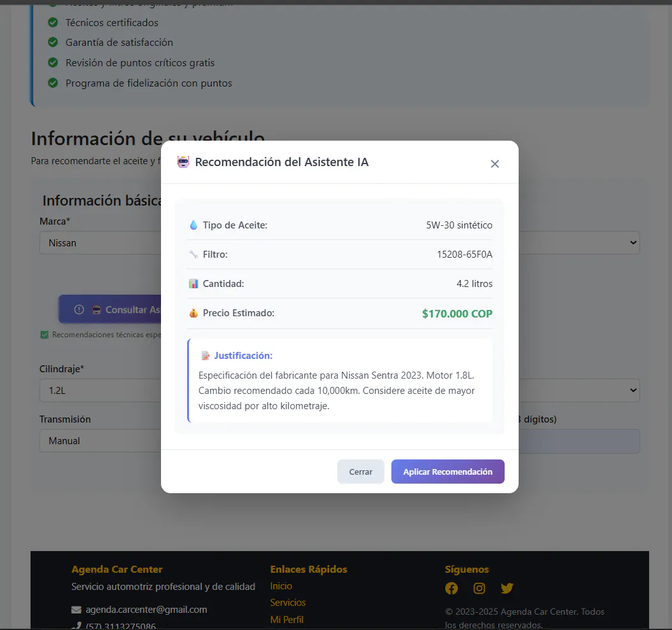
Task: Click the oil drop icon beside Tipo de Aceite
Action: tap(193, 225)
